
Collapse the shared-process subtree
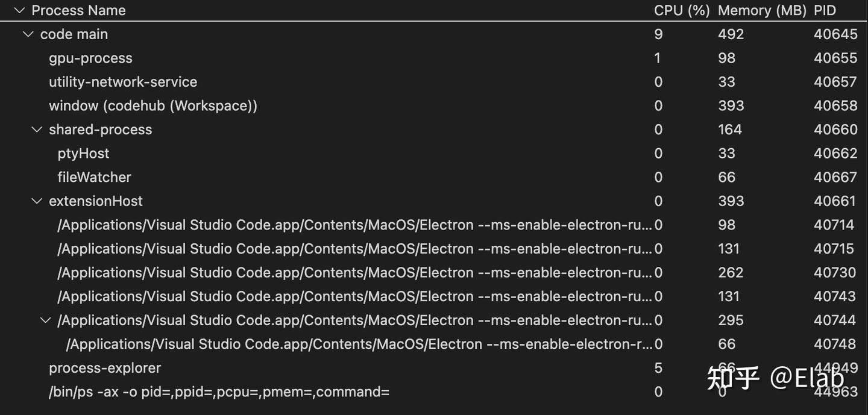[x=36, y=129]
